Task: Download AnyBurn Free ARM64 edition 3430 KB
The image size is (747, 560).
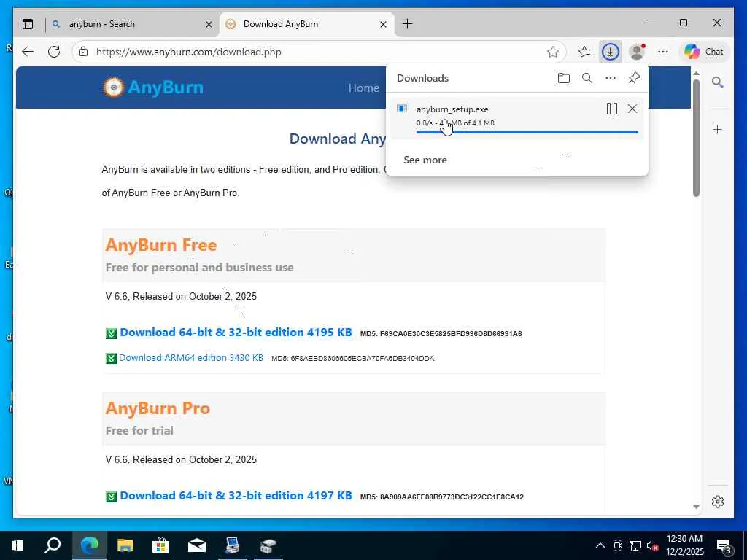Action: (191, 357)
